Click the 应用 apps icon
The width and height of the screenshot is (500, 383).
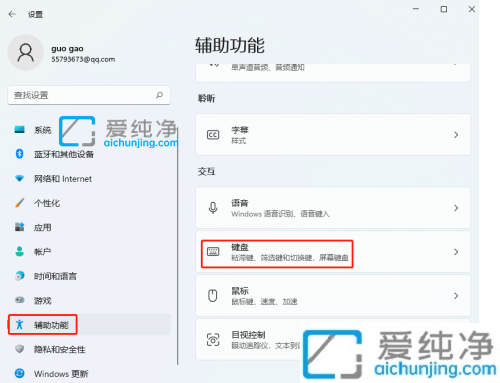tap(20, 227)
